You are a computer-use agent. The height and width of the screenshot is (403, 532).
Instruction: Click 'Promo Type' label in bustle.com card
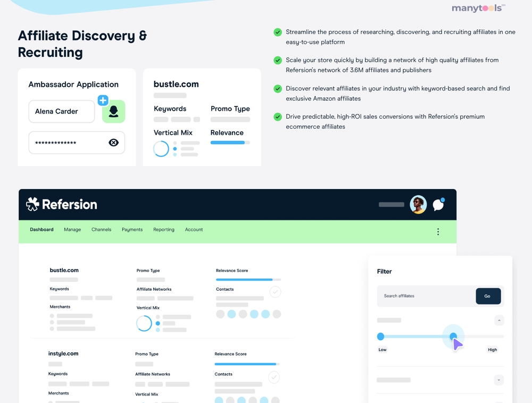(x=230, y=109)
